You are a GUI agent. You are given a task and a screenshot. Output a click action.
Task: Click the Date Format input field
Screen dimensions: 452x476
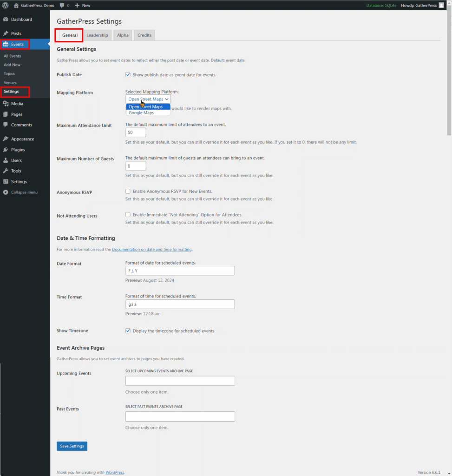pyautogui.click(x=180, y=271)
